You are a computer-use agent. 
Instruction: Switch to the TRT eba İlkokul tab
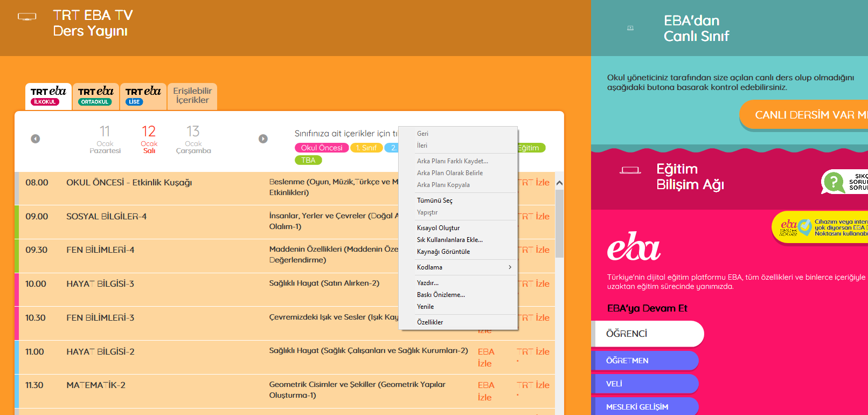(48, 96)
